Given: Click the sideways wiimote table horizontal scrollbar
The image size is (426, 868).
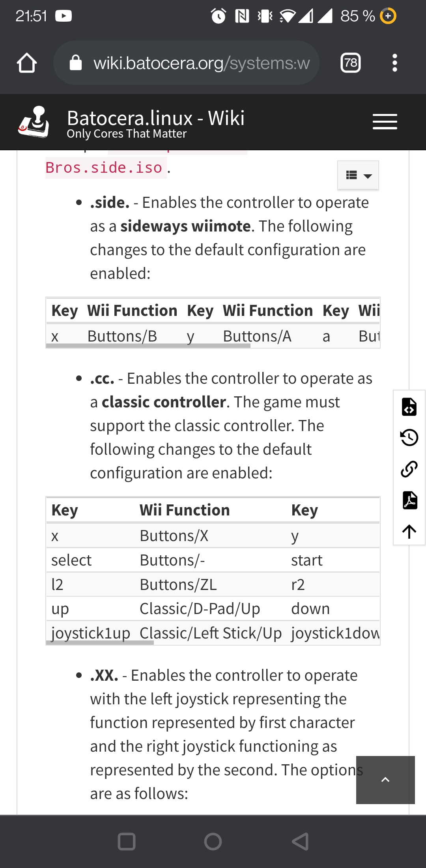Looking at the screenshot, I should pyautogui.click(x=148, y=346).
